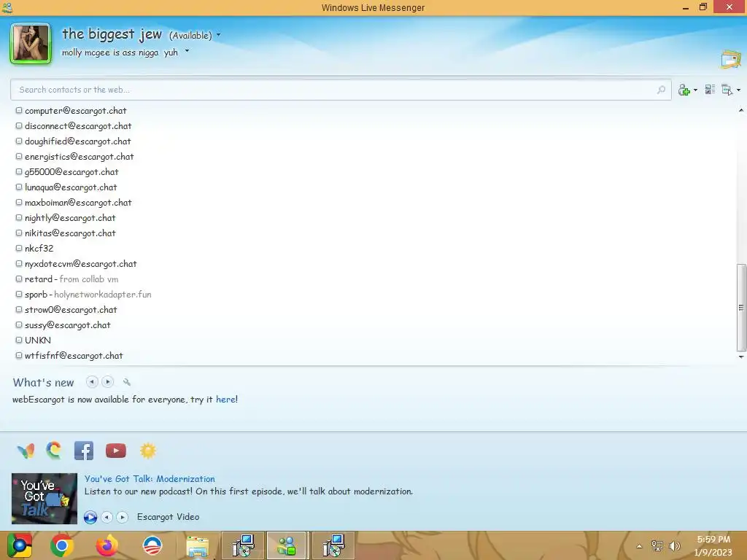Select contact doughified@escargot.chat

click(77, 141)
